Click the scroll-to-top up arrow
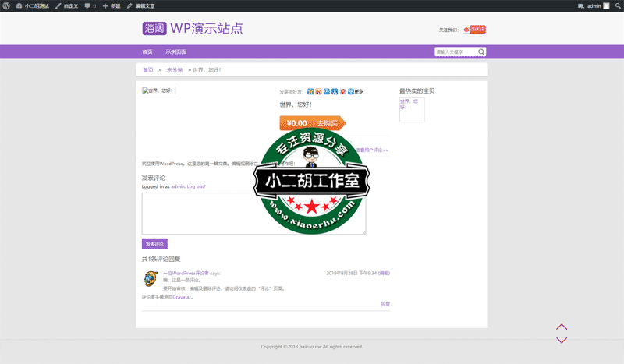Image resolution: width=624 pixels, height=364 pixels. point(562,327)
